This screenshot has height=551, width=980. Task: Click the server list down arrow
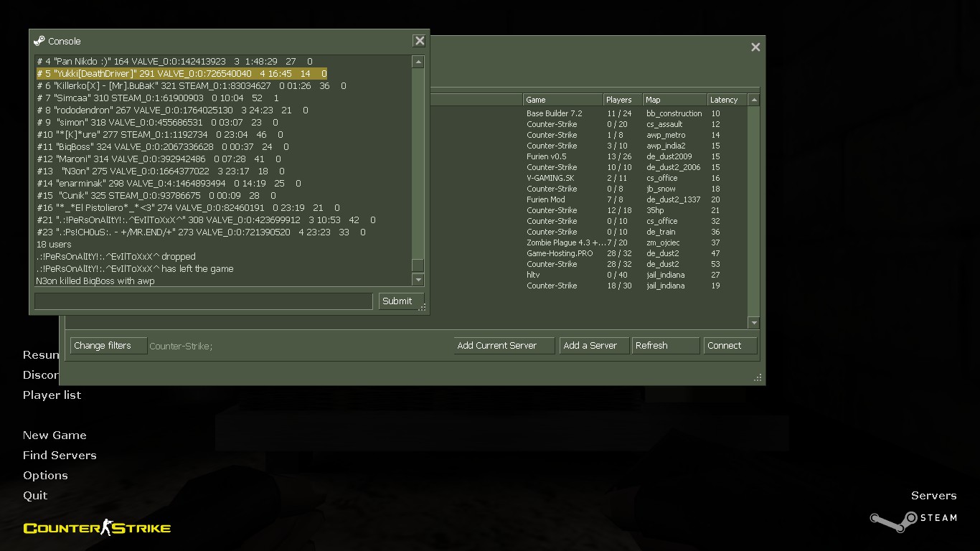753,323
